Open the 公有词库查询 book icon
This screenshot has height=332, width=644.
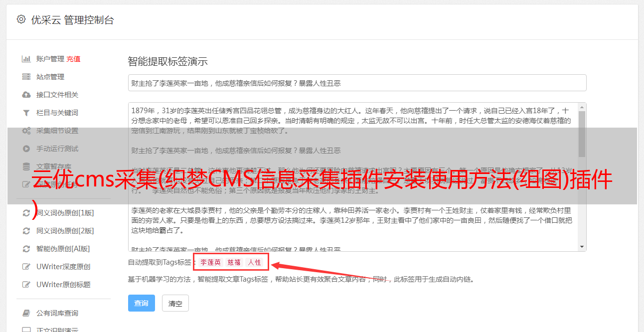(26, 313)
